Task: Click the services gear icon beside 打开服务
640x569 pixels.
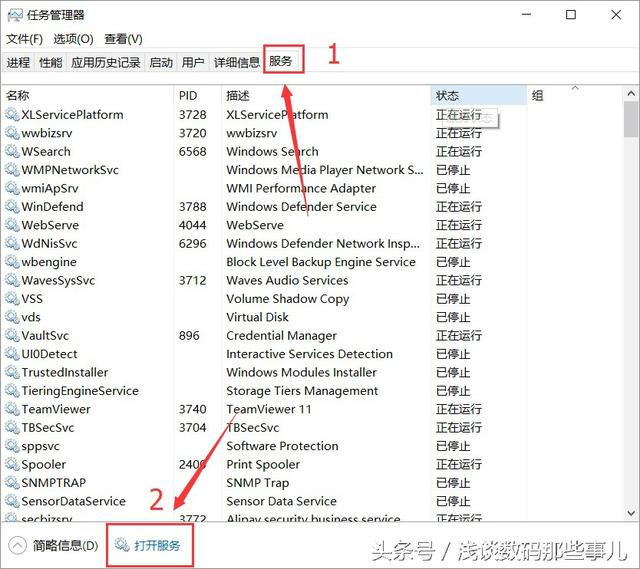Action: tap(121, 545)
